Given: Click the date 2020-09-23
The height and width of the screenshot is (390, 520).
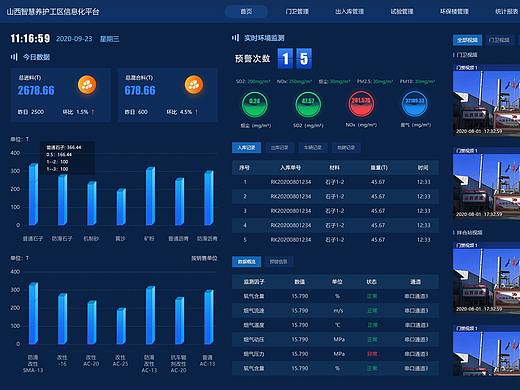Looking at the screenshot, I should pyautogui.click(x=74, y=39).
